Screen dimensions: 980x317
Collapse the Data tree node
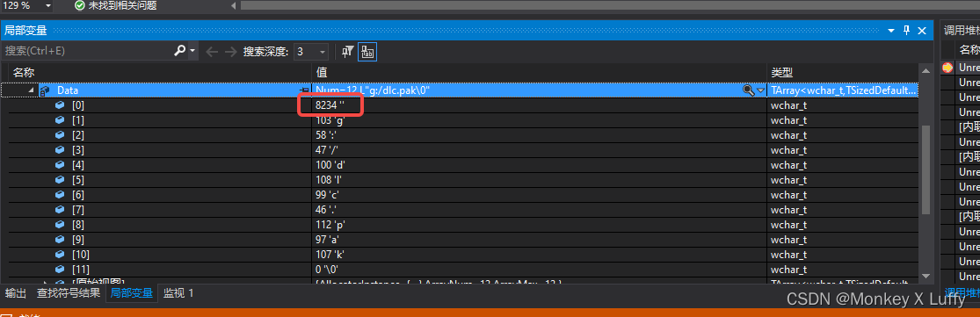(30, 91)
